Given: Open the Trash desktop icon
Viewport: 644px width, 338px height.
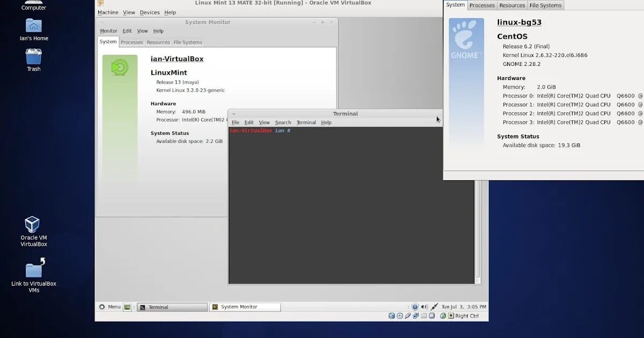Looking at the screenshot, I should tap(33, 56).
